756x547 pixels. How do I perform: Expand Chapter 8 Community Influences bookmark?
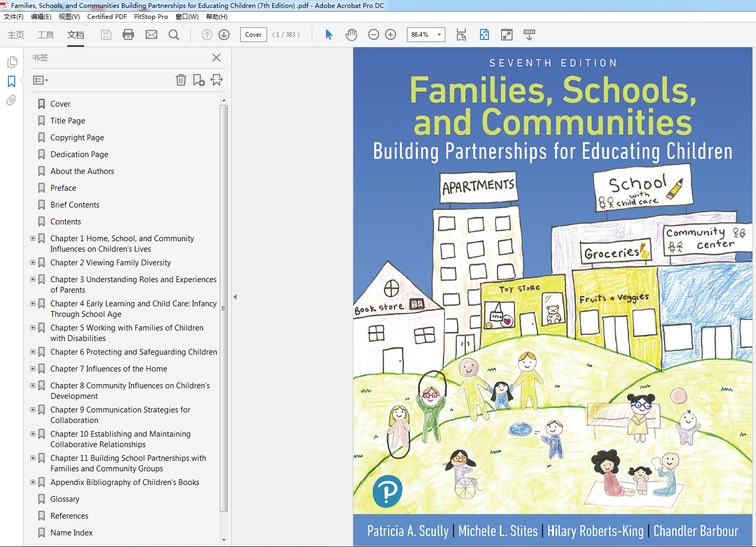33,386
